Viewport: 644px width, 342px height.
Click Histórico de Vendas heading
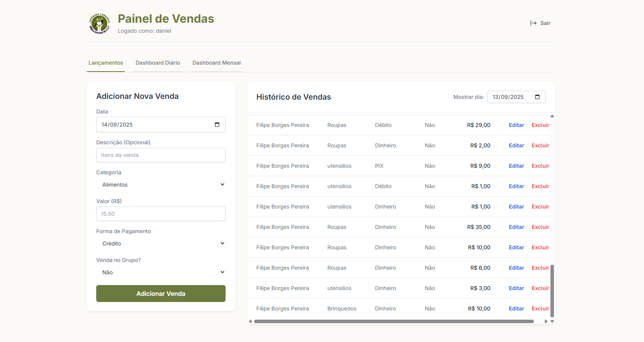click(294, 97)
